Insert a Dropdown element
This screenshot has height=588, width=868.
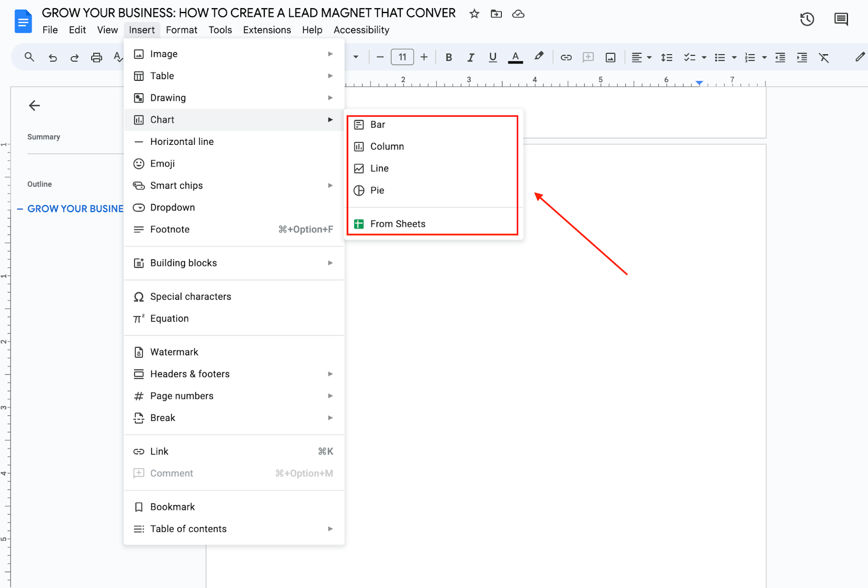coord(234,208)
